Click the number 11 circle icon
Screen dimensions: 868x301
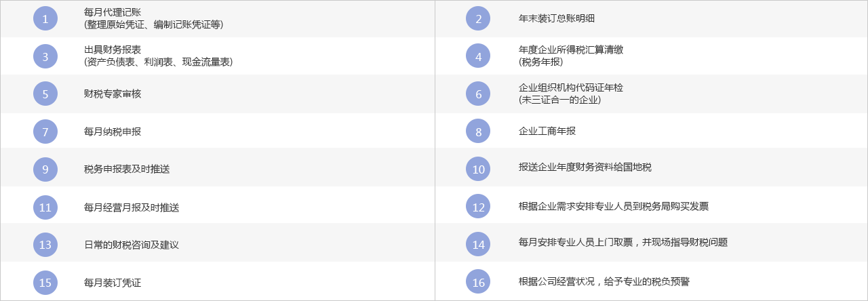tap(45, 207)
